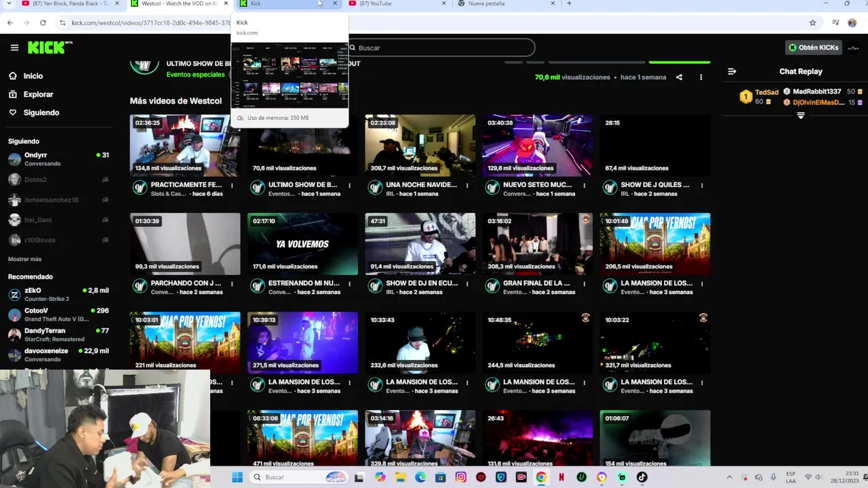Click the Más videos de Westcol heading
The height and width of the screenshot is (488, 868).
(176, 101)
